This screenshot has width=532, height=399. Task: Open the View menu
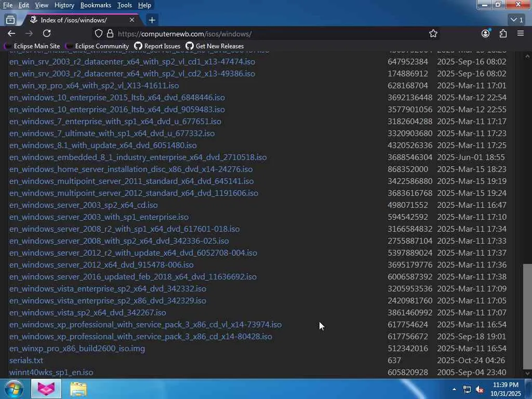click(x=42, y=5)
